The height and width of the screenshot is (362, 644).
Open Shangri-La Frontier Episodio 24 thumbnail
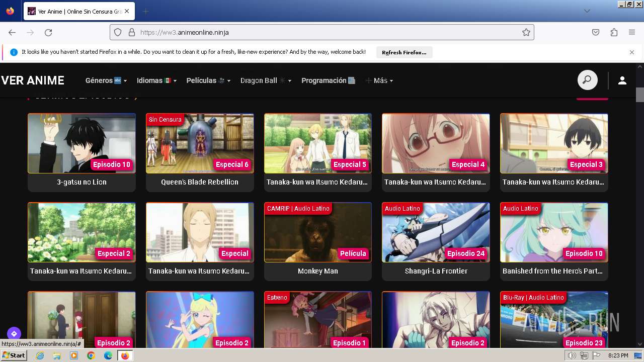pos(436,232)
